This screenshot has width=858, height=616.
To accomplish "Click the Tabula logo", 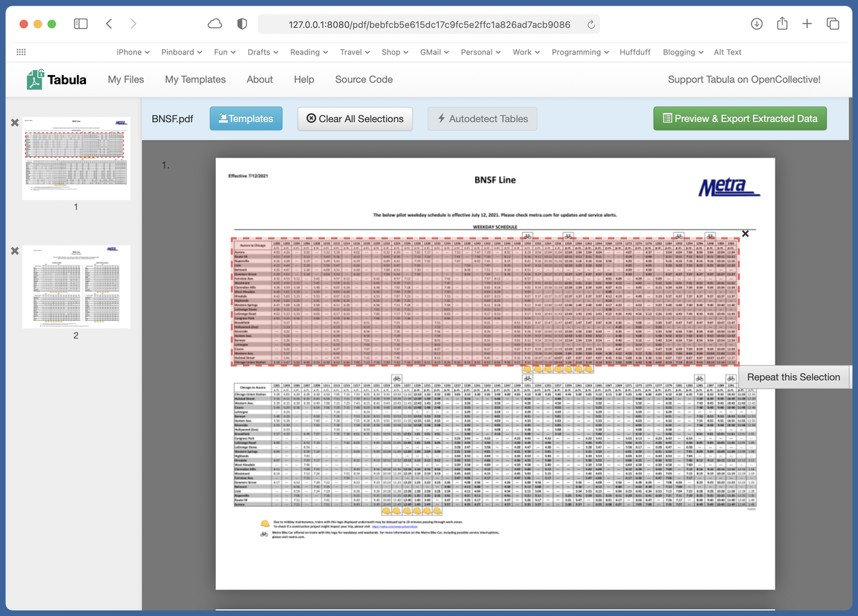I will 57,79.
